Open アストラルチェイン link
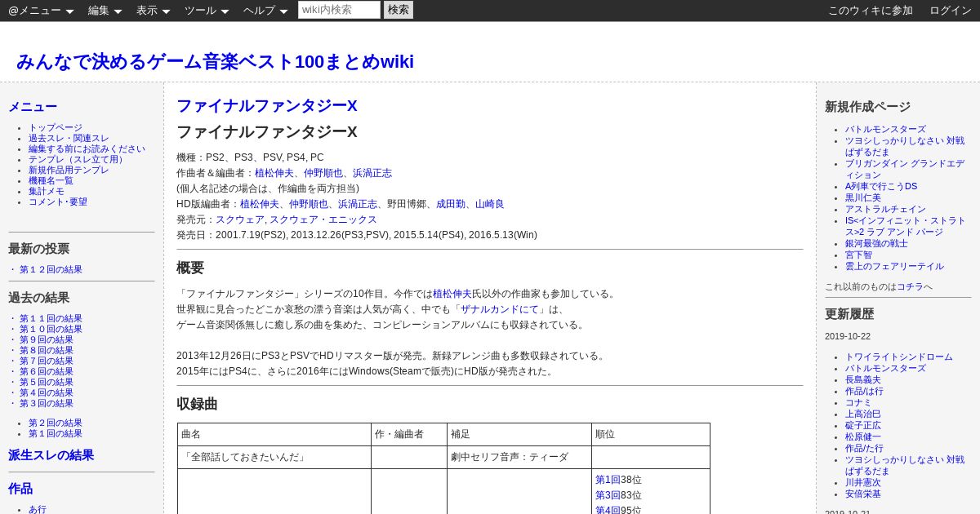Screen dimensions: 980x514 coord(885,210)
